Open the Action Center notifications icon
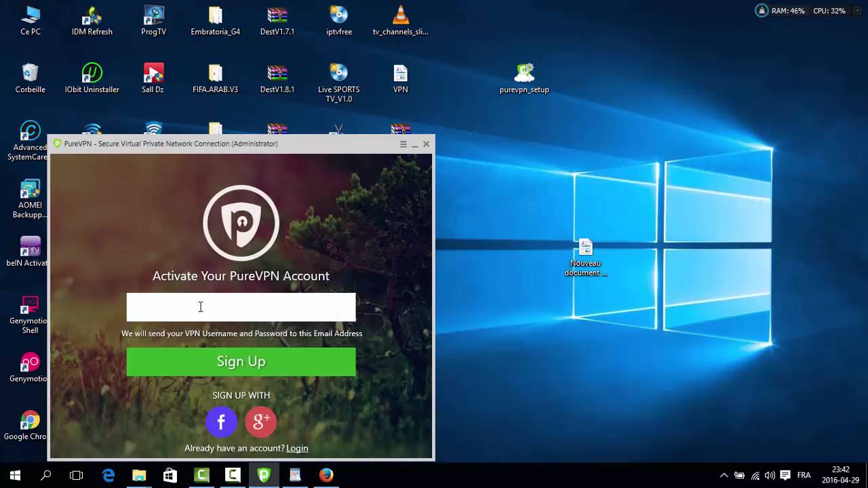The height and width of the screenshot is (488, 868). pos(785,475)
